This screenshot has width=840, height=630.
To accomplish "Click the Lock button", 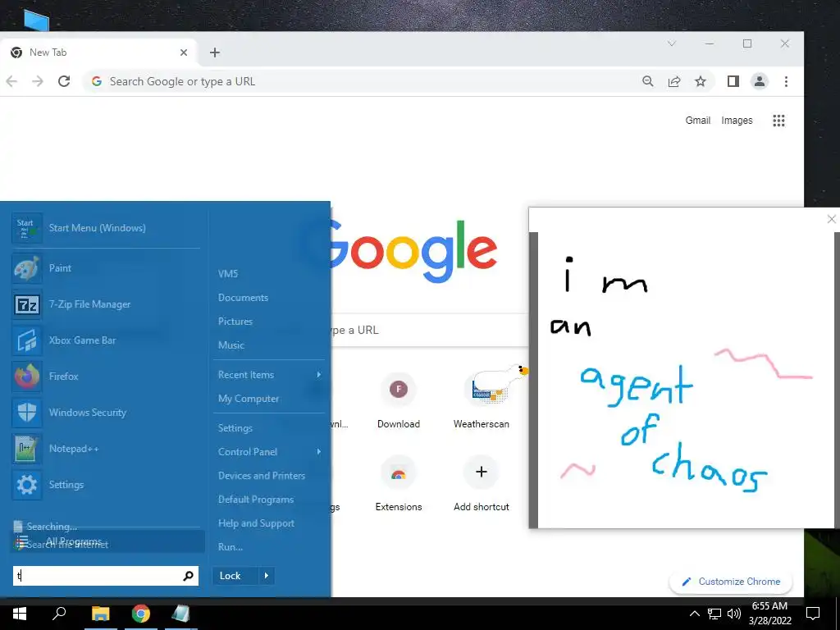I will click(x=235, y=576).
